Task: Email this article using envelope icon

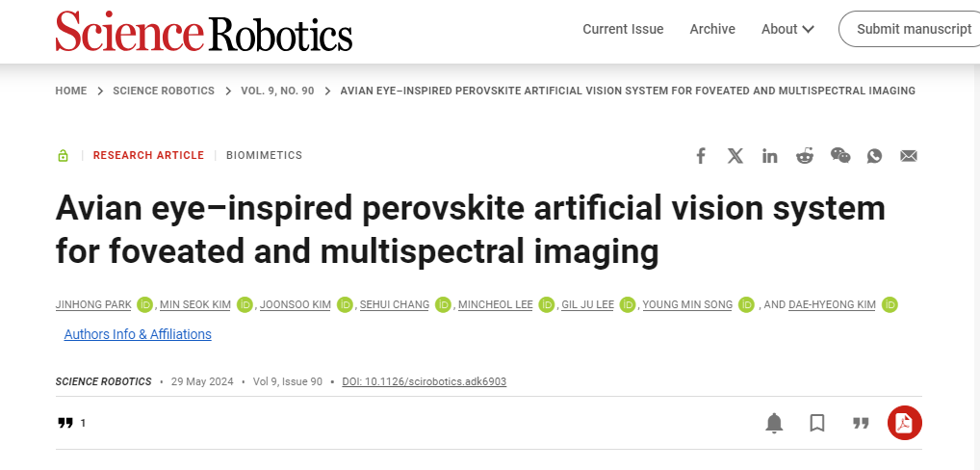Action: pyautogui.click(x=909, y=156)
